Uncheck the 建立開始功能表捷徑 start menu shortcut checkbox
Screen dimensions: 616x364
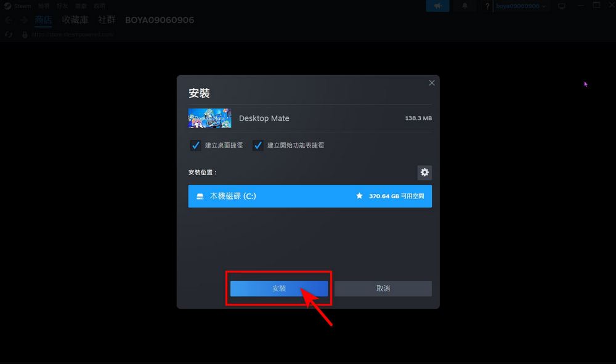coord(257,145)
